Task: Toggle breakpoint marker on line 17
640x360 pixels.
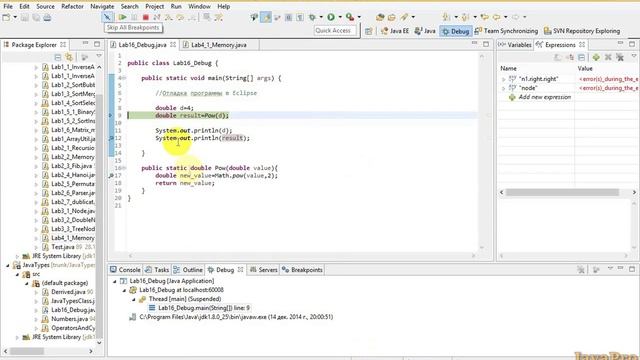Action: pos(111,176)
